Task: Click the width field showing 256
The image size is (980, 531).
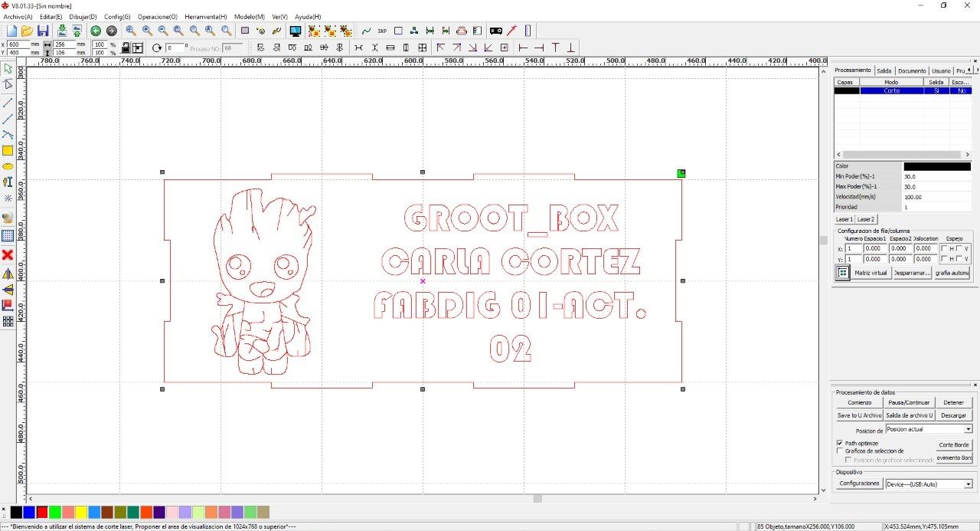Action: coord(64,44)
